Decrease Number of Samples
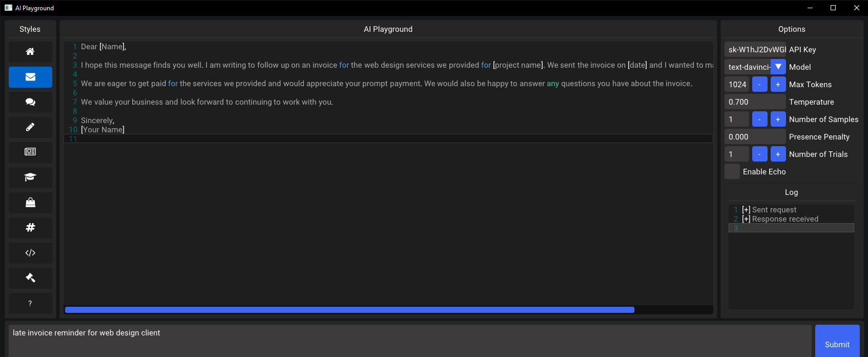Viewport: 868px width, 357px height. coord(760,119)
